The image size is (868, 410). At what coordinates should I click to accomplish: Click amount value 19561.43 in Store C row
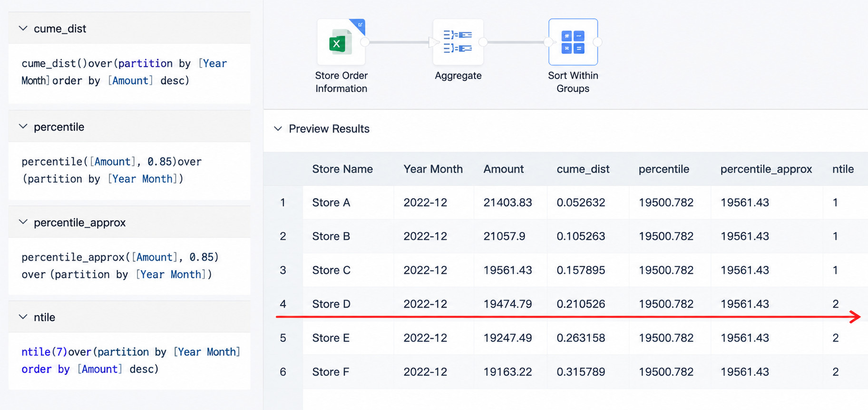click(507, 270)
